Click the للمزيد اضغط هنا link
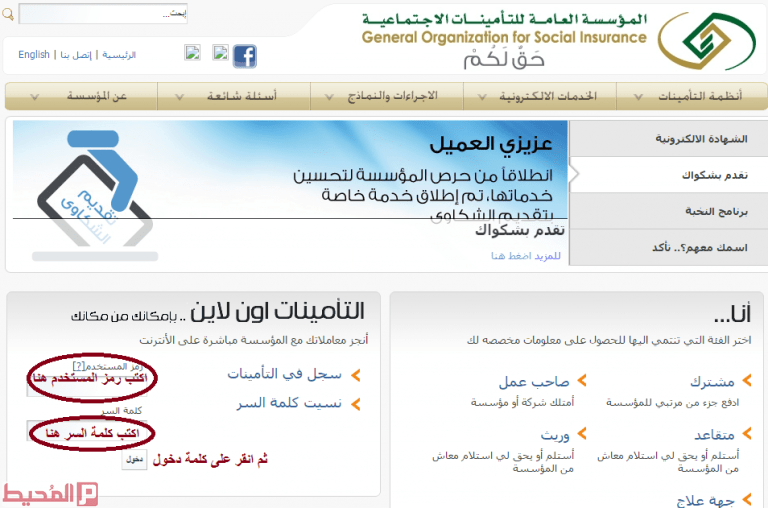The image size is (768, 508). (526, 256)
